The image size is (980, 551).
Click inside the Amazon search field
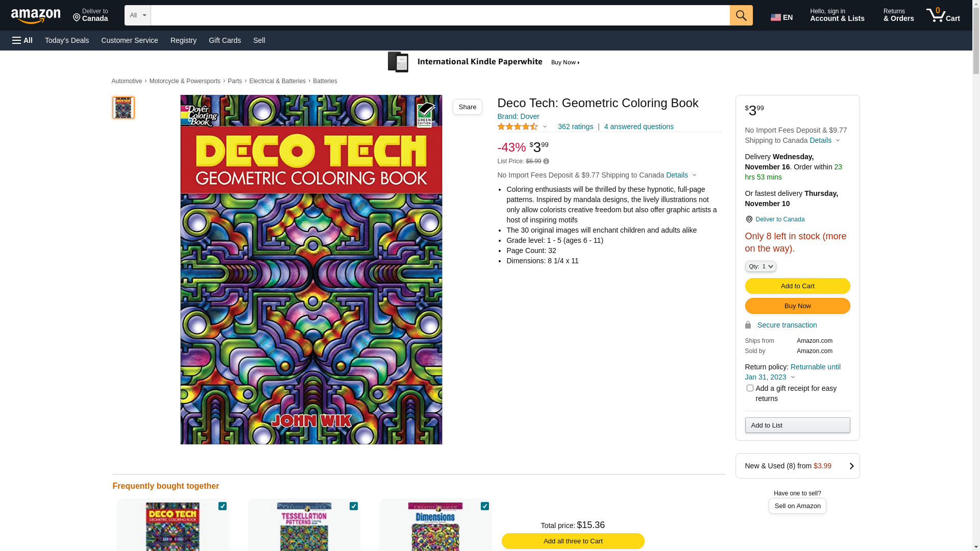pos(439,15)
